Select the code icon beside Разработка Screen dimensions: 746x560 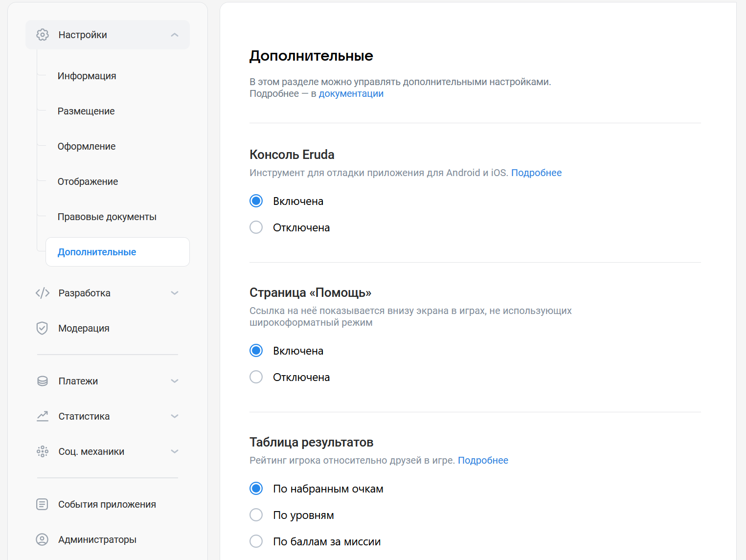43,292
